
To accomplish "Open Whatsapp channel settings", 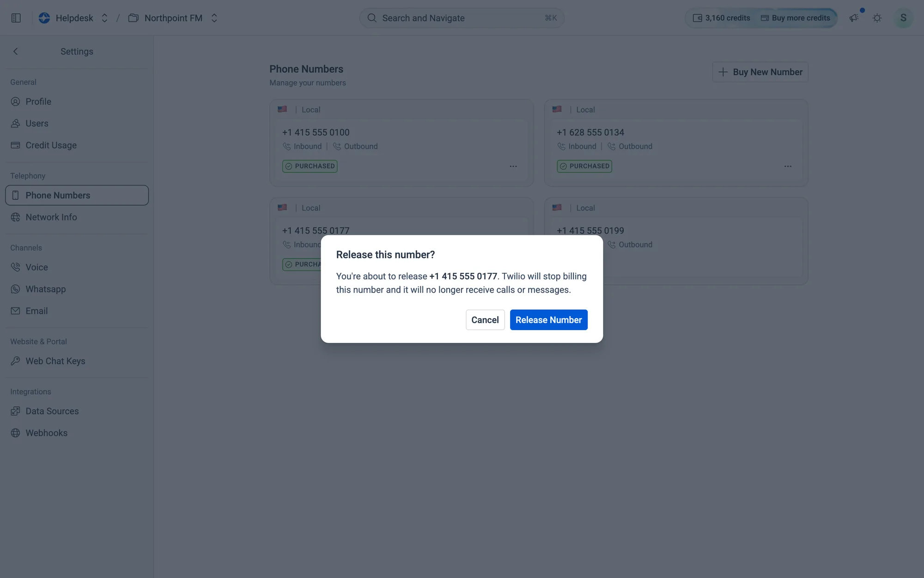I will click(77, 289).
